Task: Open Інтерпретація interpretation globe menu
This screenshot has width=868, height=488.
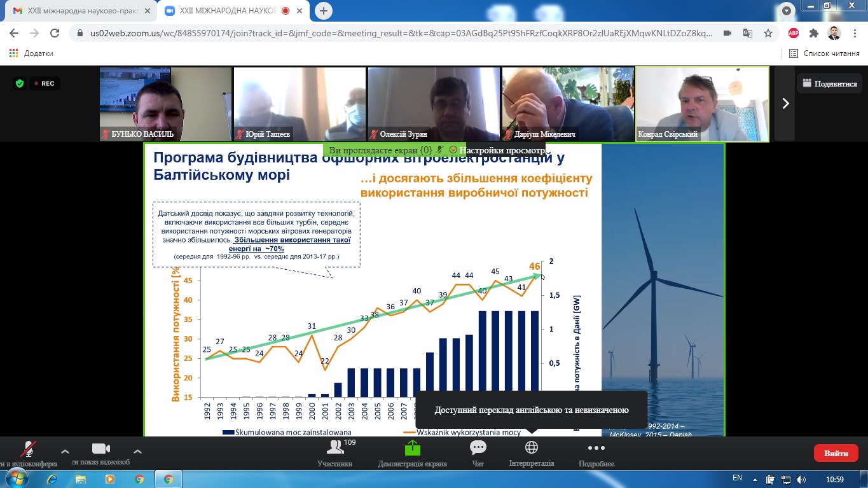Action: 532,453
